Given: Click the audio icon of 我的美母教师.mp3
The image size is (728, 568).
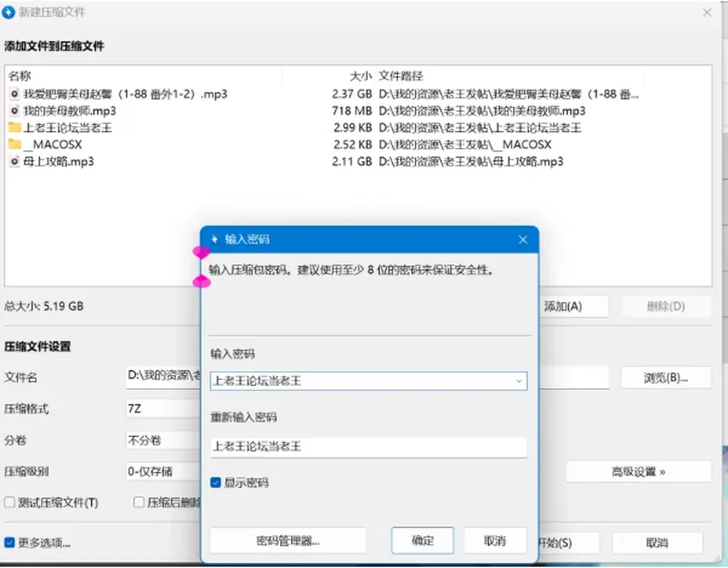Looking at the screenshot, I should tap(15, 111).
